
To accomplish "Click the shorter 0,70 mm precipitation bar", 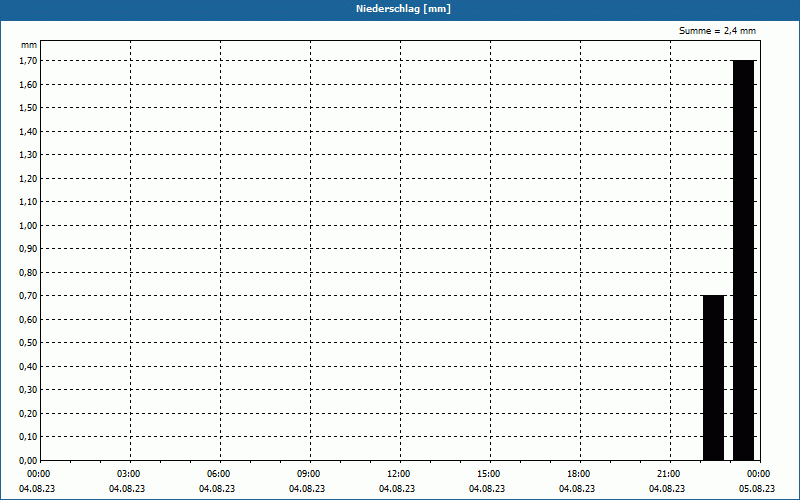I will [x=713, y=378].
